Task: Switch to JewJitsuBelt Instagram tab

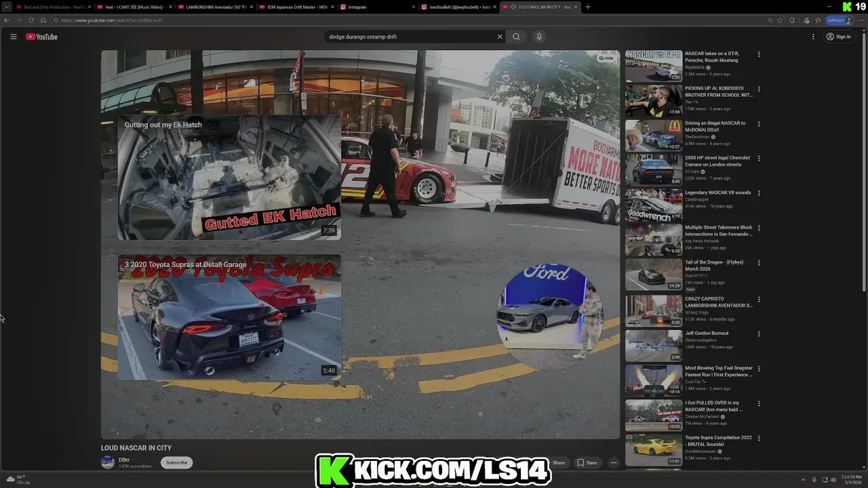Action: coord(458,7)
